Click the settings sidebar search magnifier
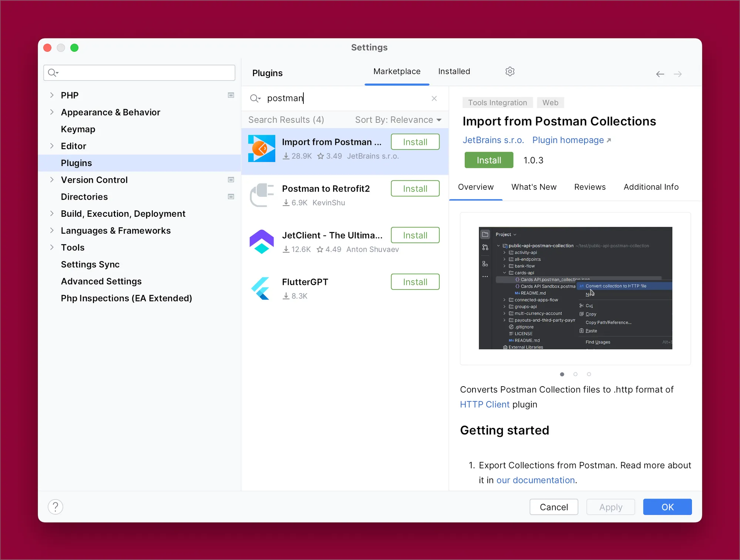The image size is (740, 560). point(53,73)
